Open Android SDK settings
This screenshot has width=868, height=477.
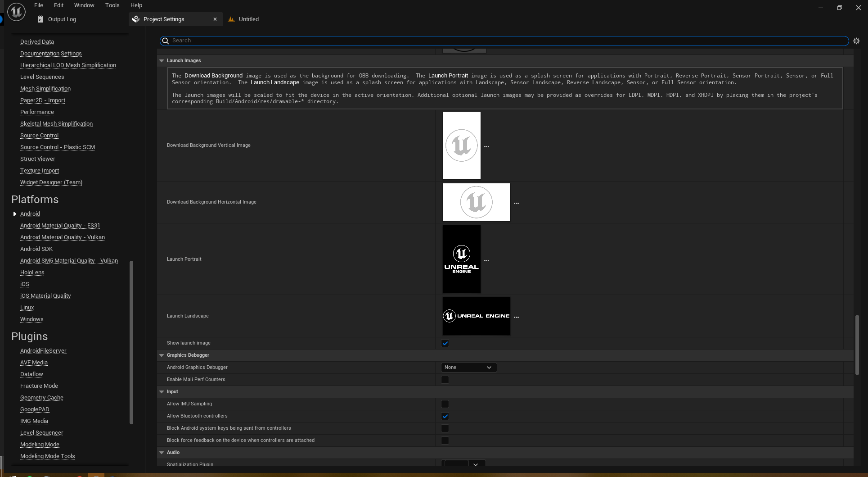[x=36, y=249]
